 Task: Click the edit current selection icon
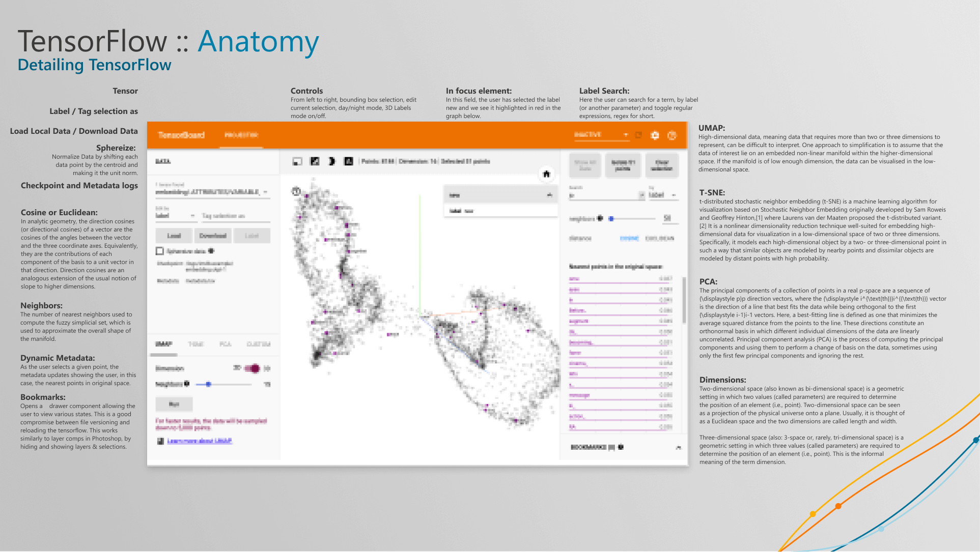pyautogui.click(x=315, y=161)
